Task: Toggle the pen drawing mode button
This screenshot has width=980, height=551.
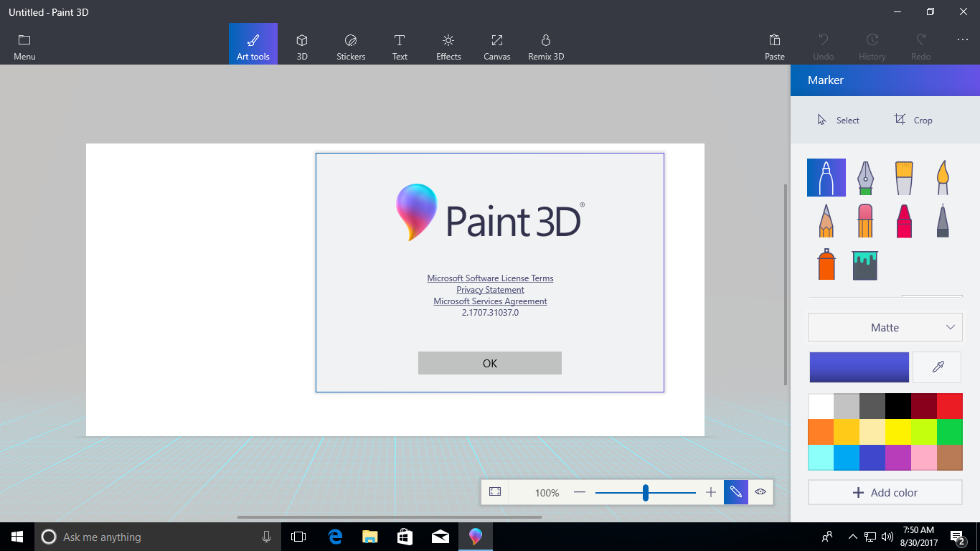Action: point(736,492)
